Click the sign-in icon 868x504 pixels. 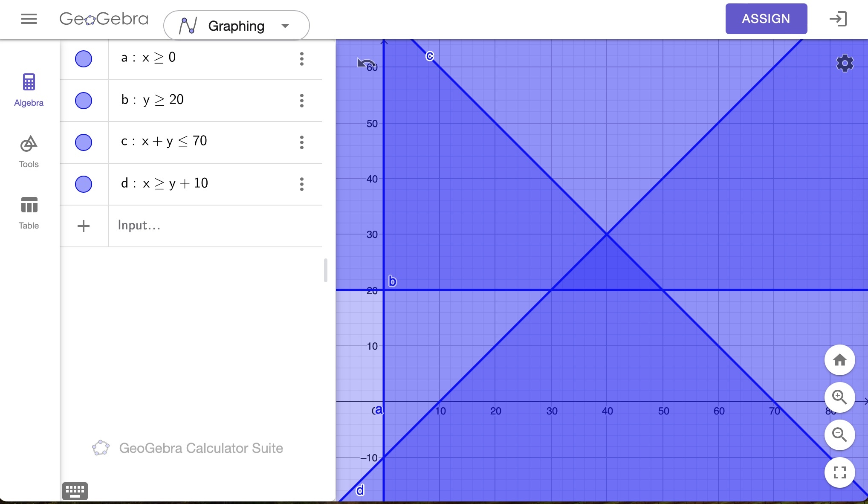[x=838, y=19]
